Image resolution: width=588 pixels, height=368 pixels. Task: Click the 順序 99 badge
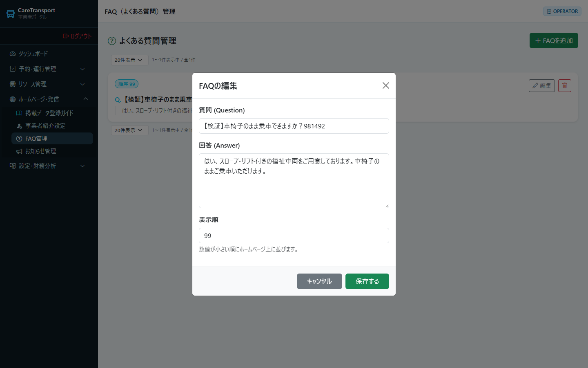127,84
